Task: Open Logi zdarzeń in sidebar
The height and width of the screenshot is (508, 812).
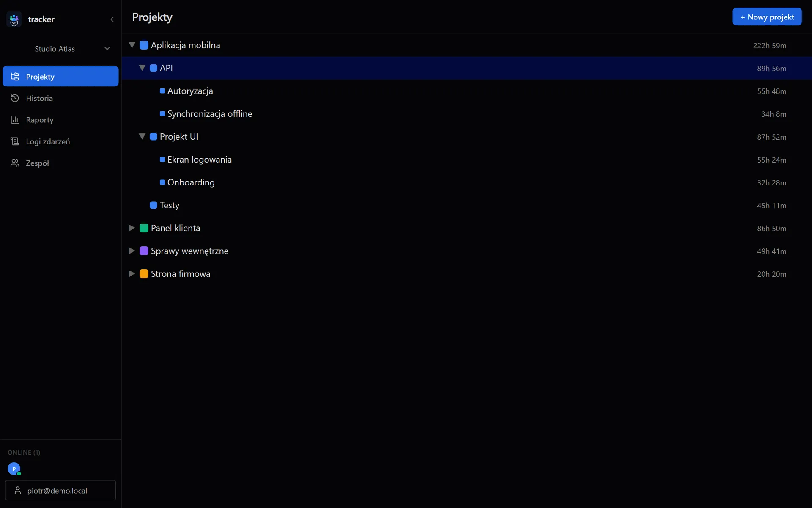Action: (60, 141)
